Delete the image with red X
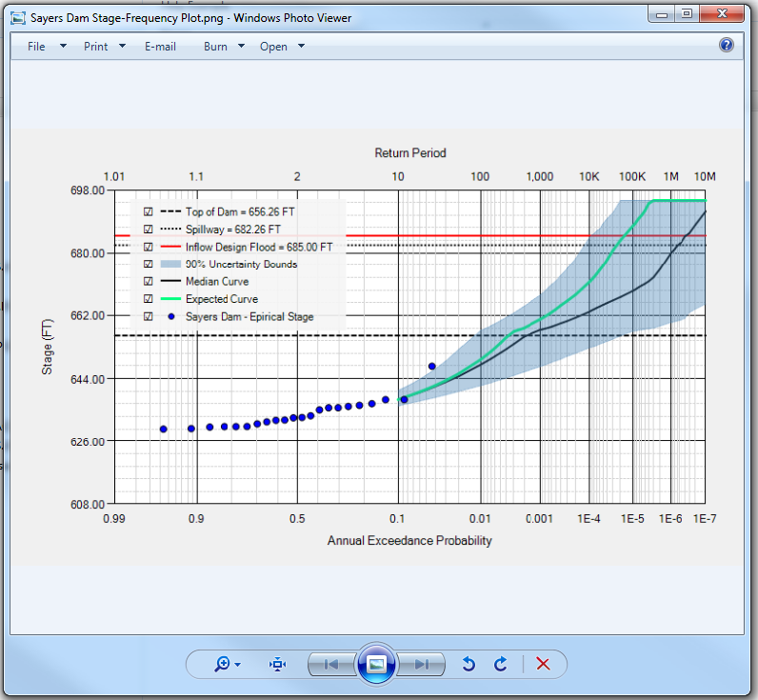758x700 pixels. [543, 664]
